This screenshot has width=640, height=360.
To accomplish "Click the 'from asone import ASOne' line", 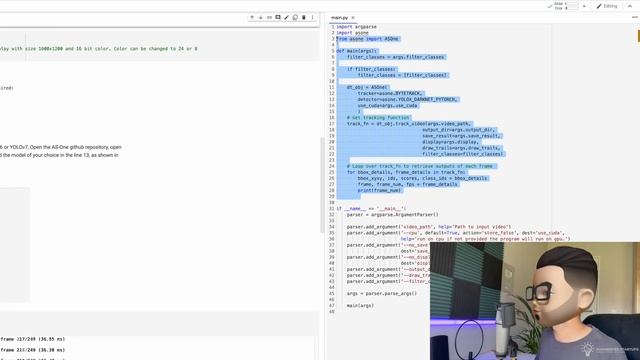I will point(367,39).
